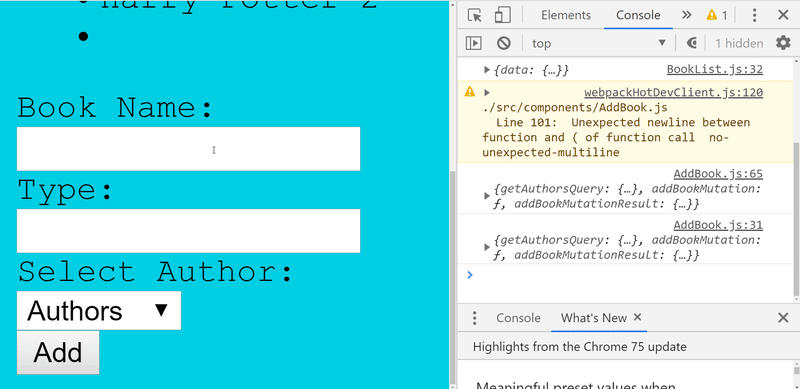
Task: Open DevTools three-dot customize menu
Action: point(754,15)
